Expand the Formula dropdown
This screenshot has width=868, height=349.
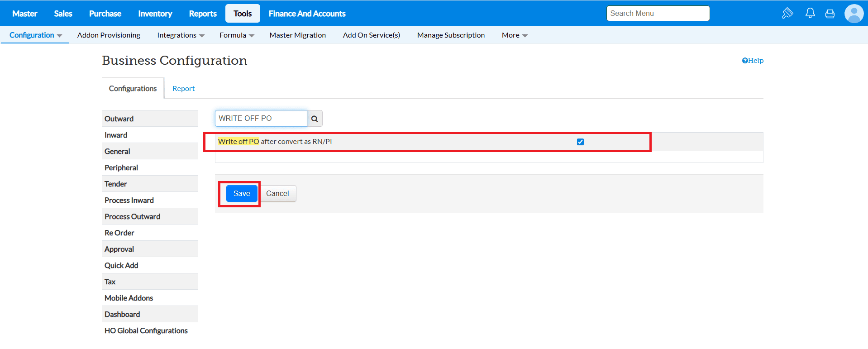[237, 35]
